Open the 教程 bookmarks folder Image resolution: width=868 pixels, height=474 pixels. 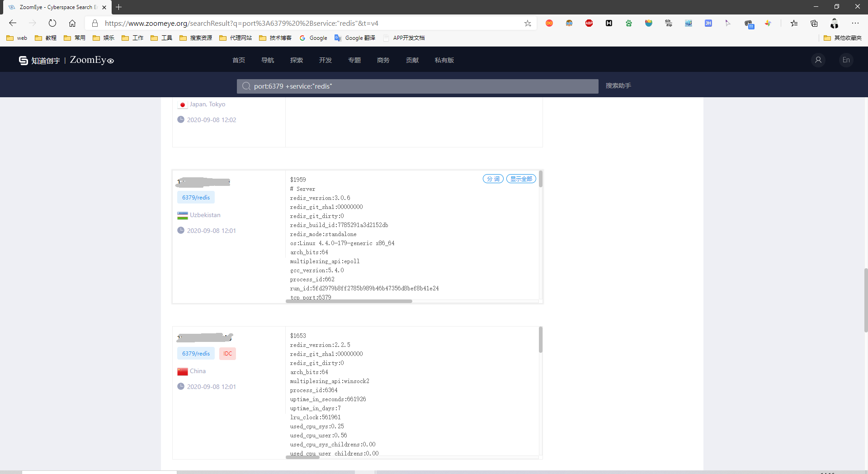[x=46, y=38]
